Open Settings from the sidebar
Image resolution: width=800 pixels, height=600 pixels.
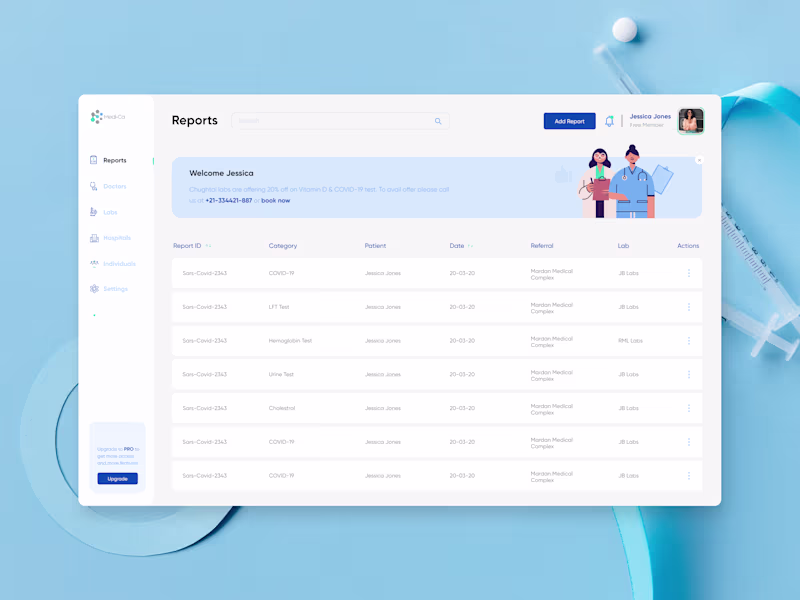coord(110,288)
